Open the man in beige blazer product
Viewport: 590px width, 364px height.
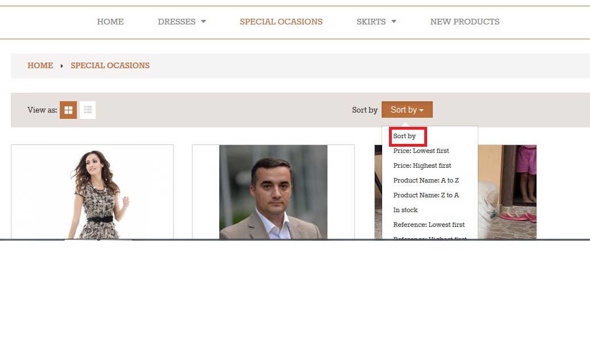tap(273, 192)
